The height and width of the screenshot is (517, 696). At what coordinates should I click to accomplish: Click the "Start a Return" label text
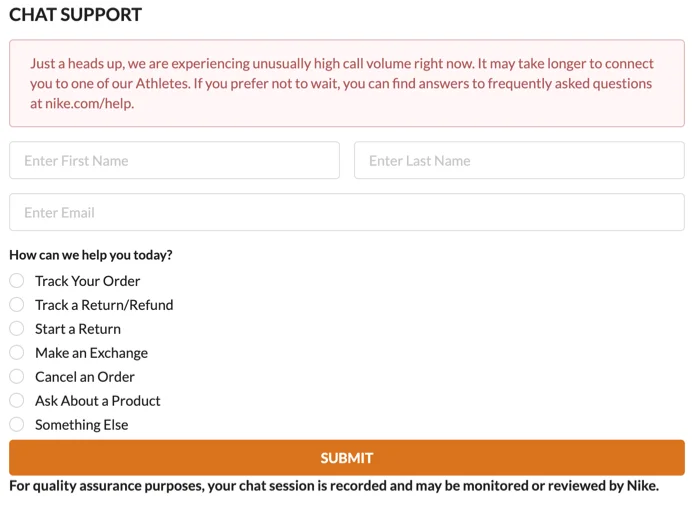(78, 329)
